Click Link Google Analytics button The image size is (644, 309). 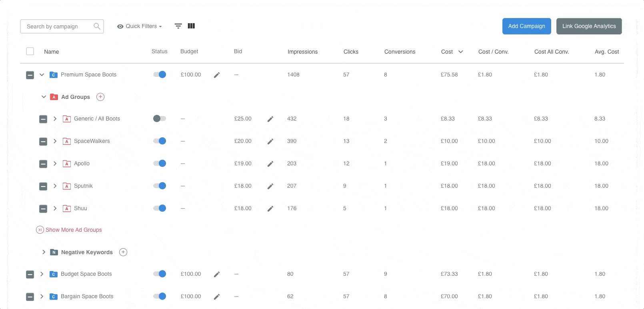coord(589,26)
